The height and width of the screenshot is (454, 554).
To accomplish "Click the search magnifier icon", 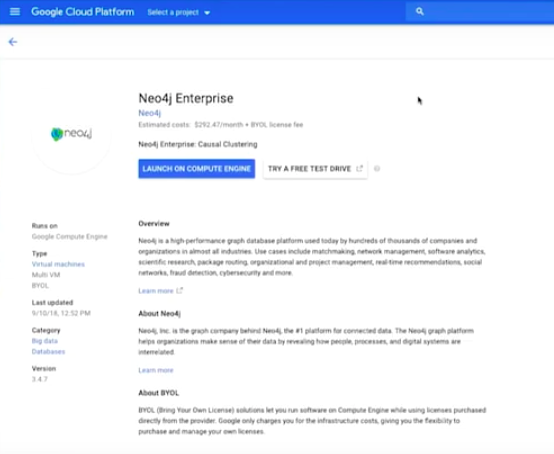I will pyautogui.click(x=419, y=12).
